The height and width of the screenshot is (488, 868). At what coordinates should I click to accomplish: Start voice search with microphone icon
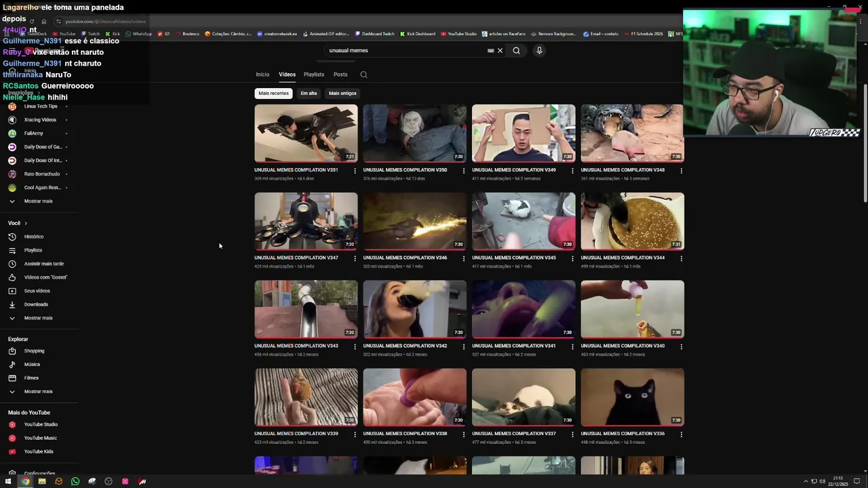point(539,50)
